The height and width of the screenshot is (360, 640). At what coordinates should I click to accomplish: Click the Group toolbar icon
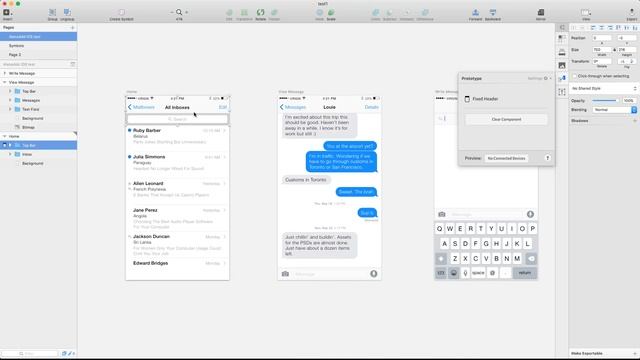(52, 13)
